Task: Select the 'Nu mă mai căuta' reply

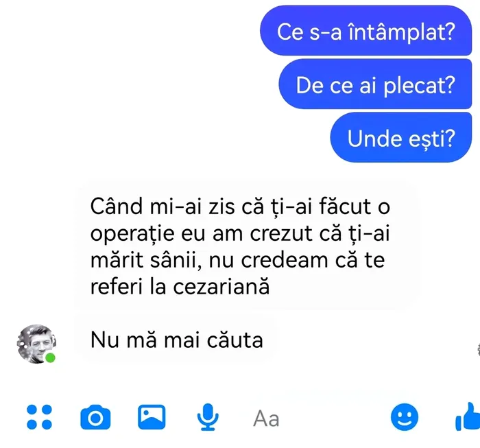Action: click(x=176, y=340)
